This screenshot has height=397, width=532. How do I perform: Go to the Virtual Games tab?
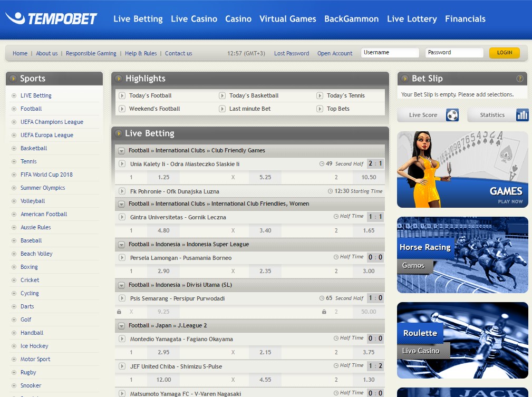(x=287, y=19)
